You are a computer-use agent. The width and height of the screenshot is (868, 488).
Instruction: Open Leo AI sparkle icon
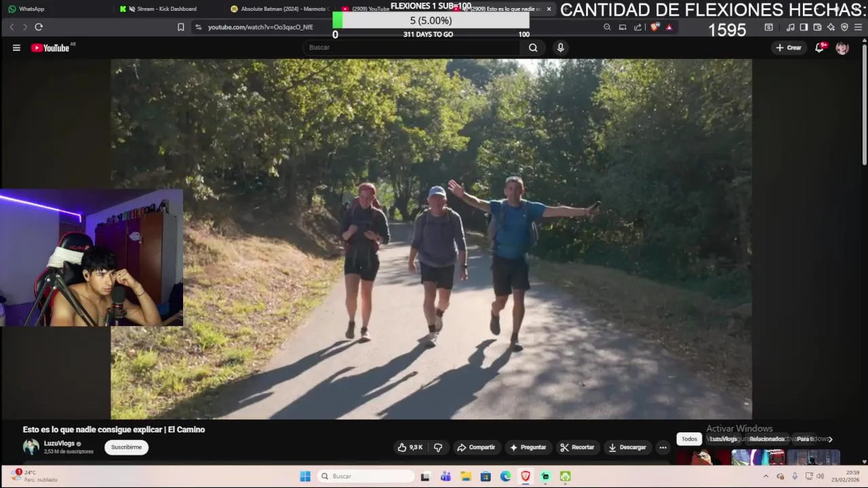[x=831, y=27]
